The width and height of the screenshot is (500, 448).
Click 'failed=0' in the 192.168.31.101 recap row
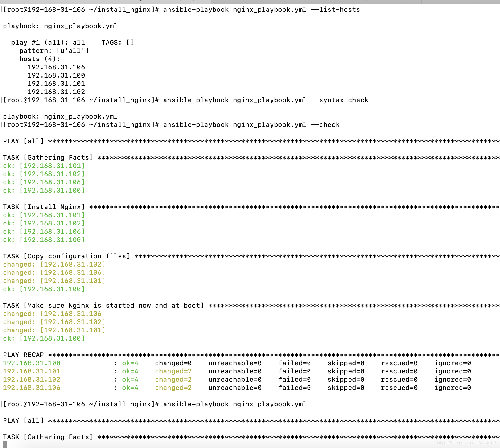pos(294,371)
